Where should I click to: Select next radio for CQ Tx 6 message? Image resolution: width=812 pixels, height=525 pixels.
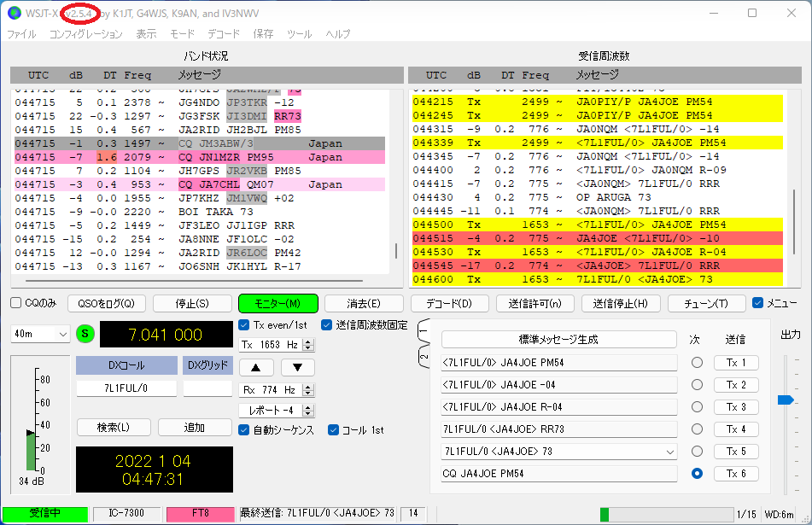pos(697,473)
